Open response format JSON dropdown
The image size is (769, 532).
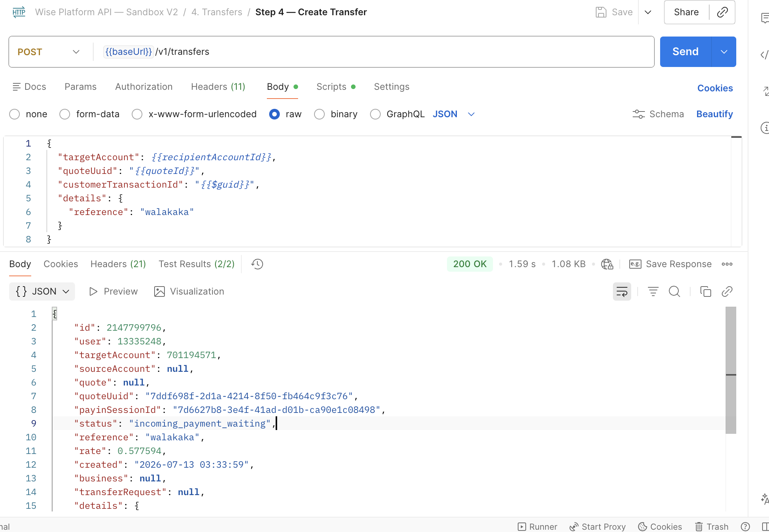pos(42,291)
